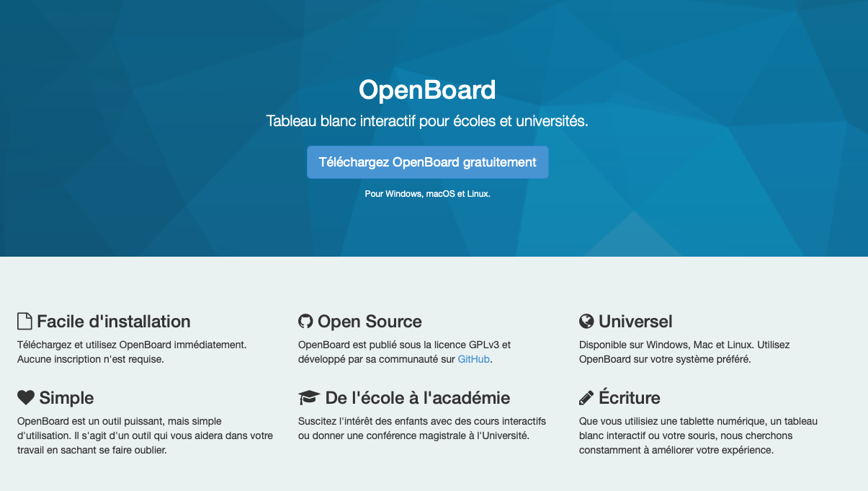
Task: Click the Simple heading
Action: tap(66, 397)
